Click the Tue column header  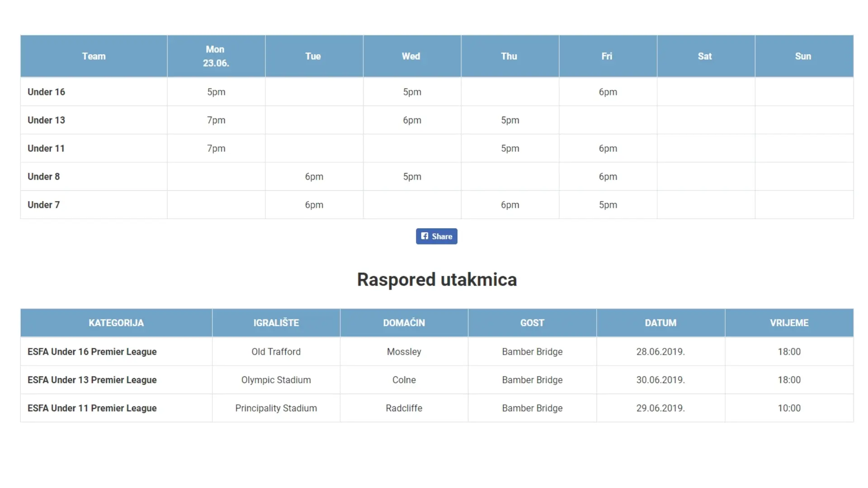314,56
